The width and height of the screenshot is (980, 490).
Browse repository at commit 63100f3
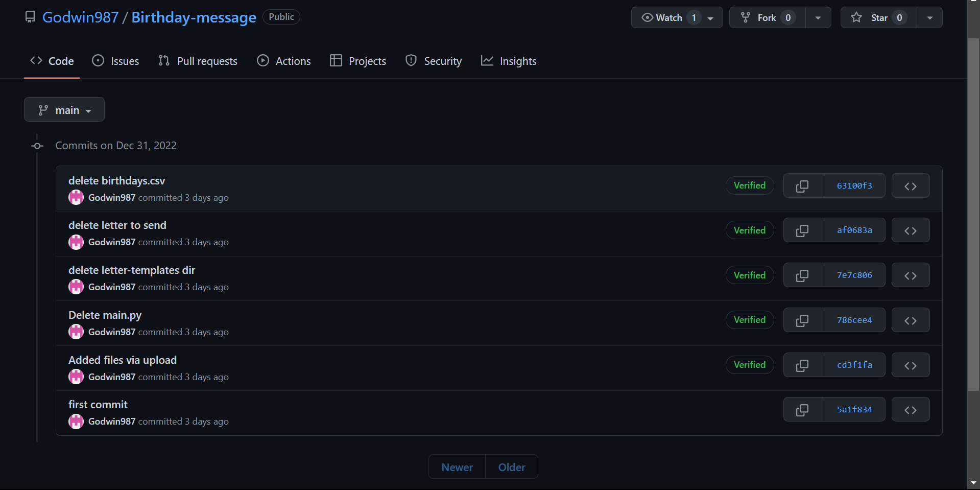click(x=911, y=186)
